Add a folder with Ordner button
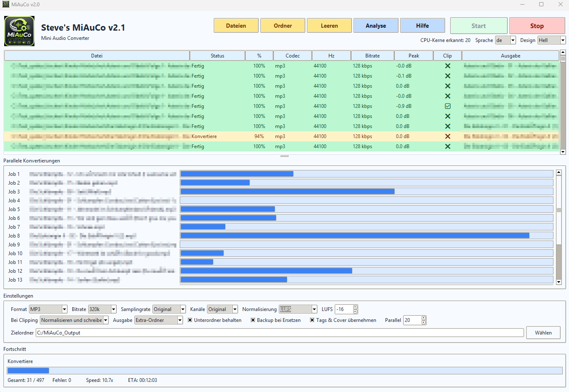 point(283,26)
